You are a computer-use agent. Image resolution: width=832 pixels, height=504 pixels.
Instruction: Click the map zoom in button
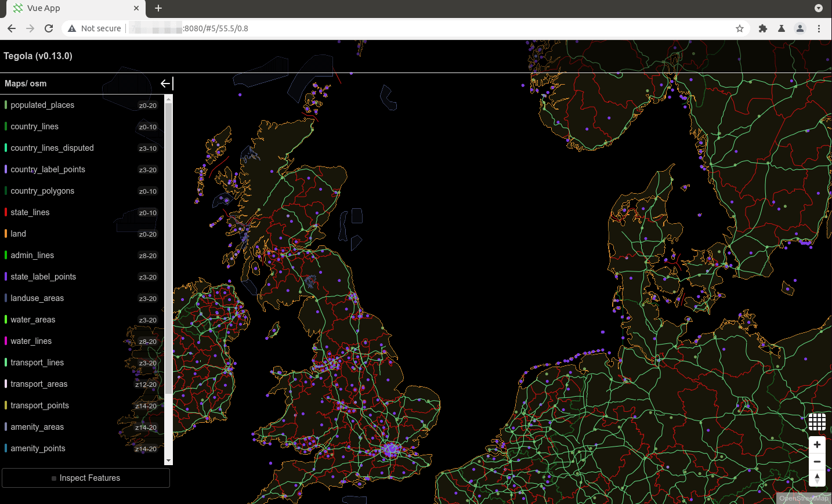[x=817, y=445]
